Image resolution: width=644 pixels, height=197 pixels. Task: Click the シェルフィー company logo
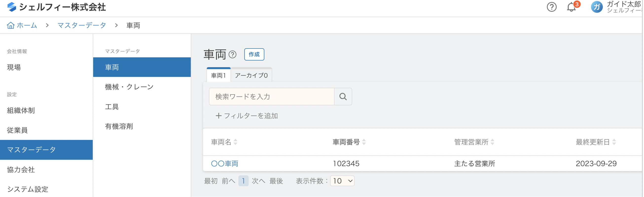12,7
